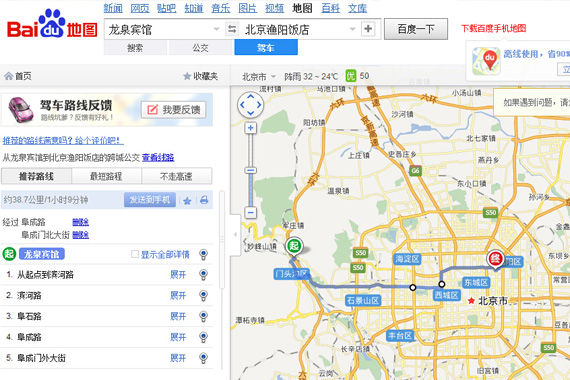The width and height of the screenshot is (570, 380).
Task: Select 不走高速 route option
Action: click(176, 176)
